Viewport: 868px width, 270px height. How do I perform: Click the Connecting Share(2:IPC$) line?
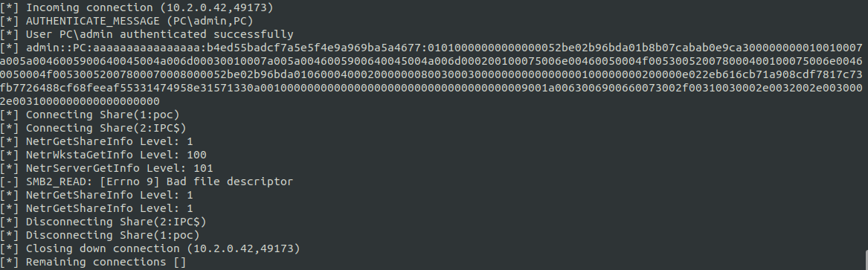tap(93, 128)
